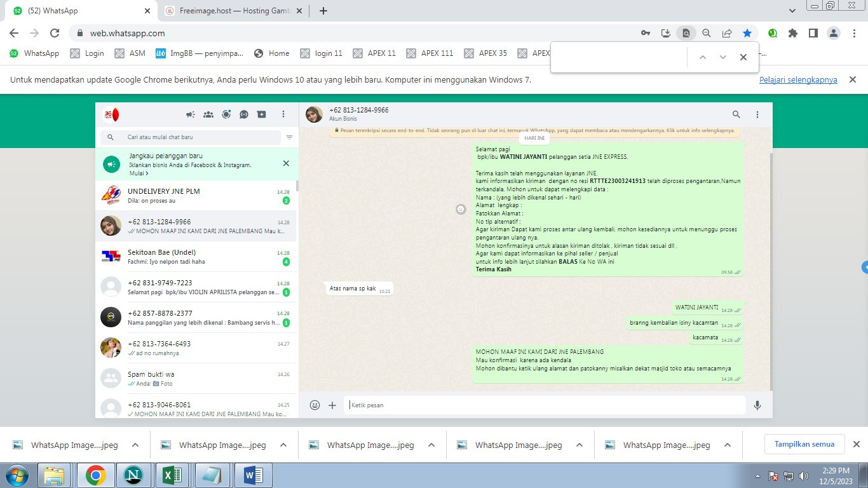
Task: Open the ASM bookmark
Action: [130, 53]
